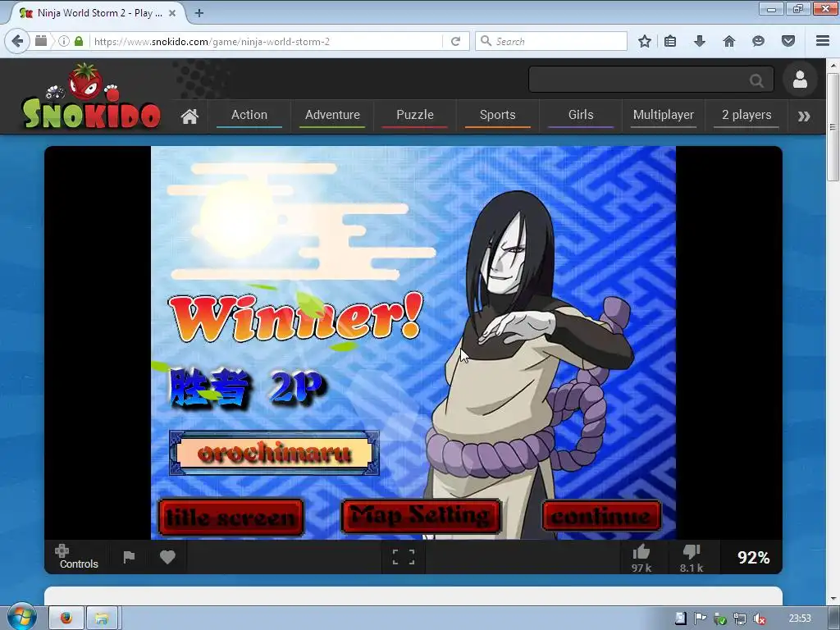Viewport: 840px width, 630px height.
Task: Click the Map Setting game button
Action: pyautogui.click(x=421, y=516)
